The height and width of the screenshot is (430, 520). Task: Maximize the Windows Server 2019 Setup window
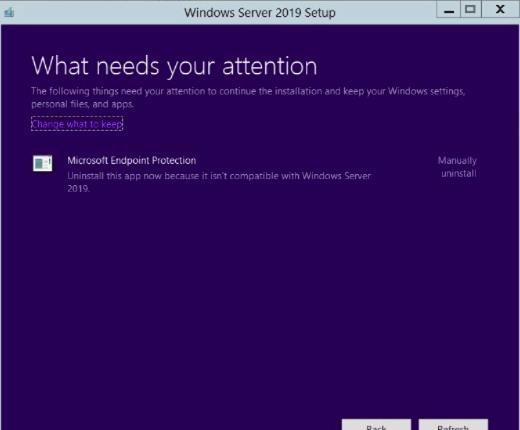(x=470, y=9)
